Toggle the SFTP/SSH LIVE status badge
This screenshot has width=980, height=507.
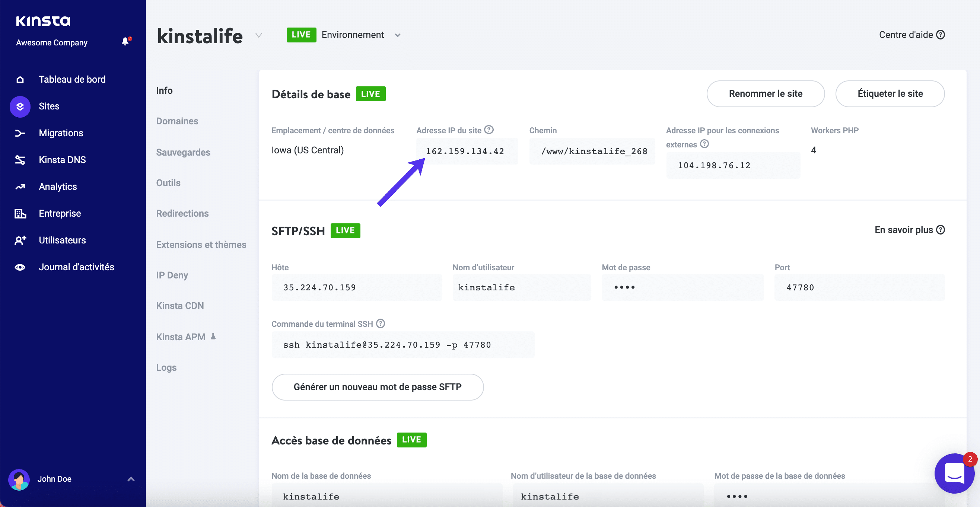(x=346, y=230)
